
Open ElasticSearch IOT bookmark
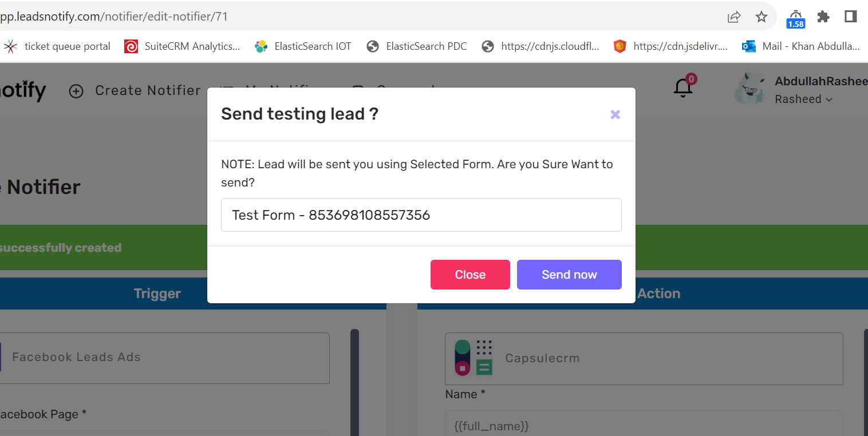click(x=303, y=46)
